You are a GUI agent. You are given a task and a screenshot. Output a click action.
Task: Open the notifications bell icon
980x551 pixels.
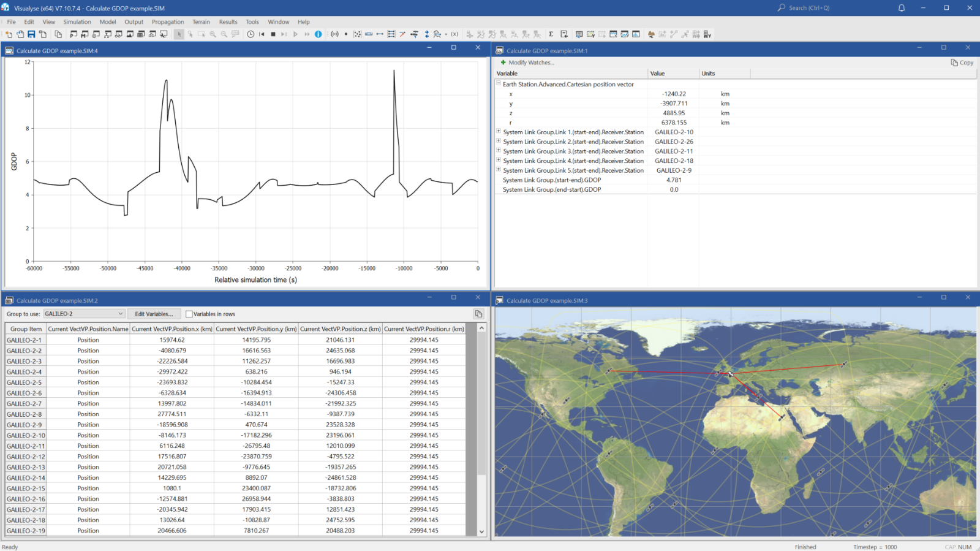click(x=902, y=8)
